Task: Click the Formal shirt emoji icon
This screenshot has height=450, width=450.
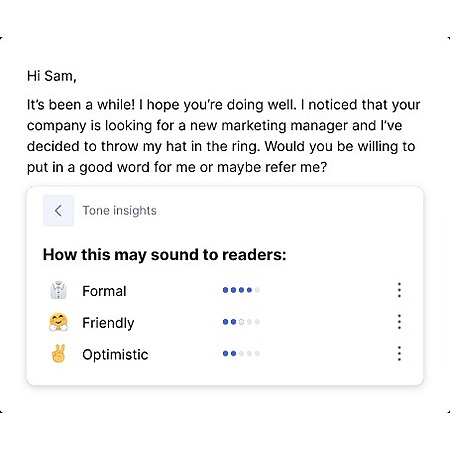Action: coord(58,290)
